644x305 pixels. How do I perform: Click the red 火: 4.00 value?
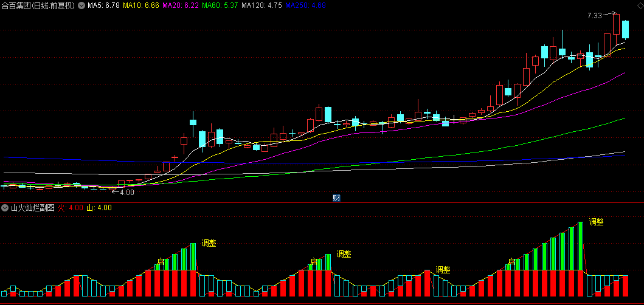pos(70,208)
